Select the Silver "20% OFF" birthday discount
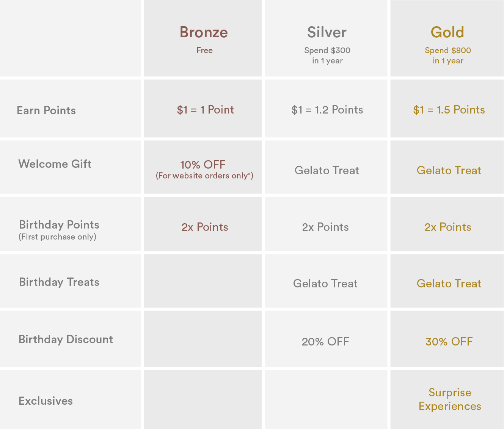This screenshot has width=504, height=429. click(325, 342)
